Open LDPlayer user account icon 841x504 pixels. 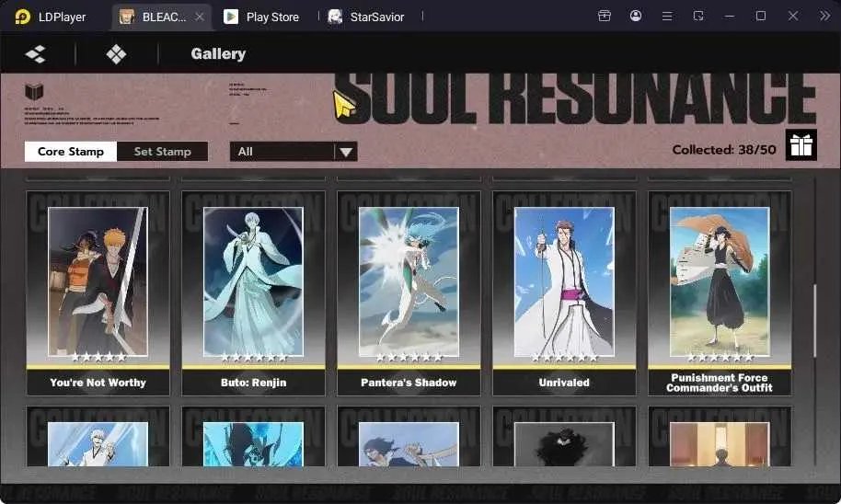click(636, 16)
